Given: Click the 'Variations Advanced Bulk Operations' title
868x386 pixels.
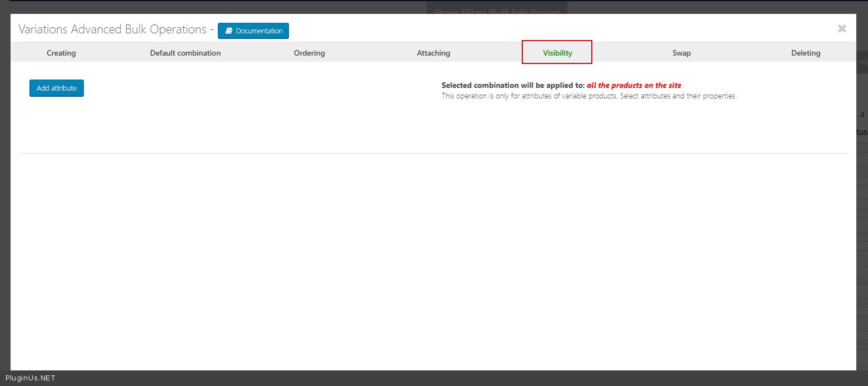Looking at the screenshot, I should [112, 29].
